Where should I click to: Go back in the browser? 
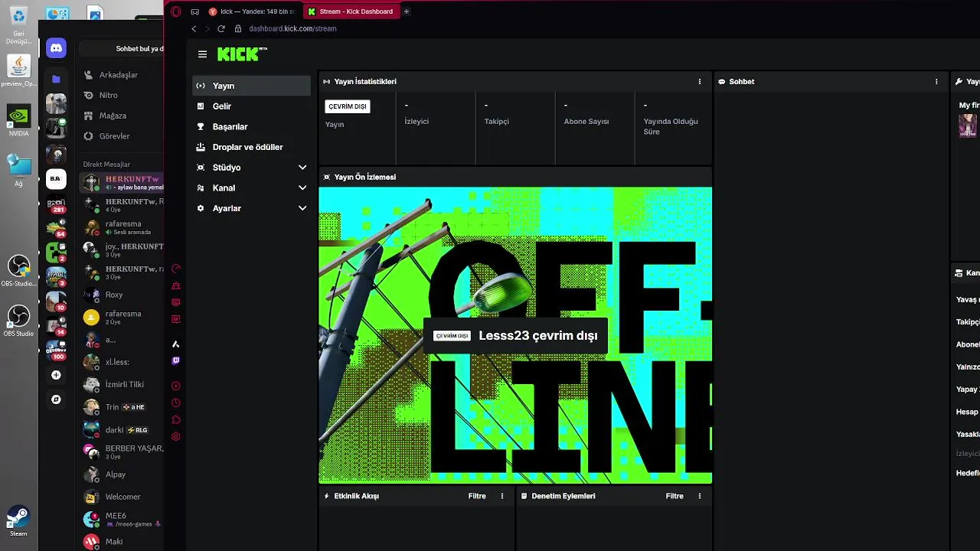(194, 28)
